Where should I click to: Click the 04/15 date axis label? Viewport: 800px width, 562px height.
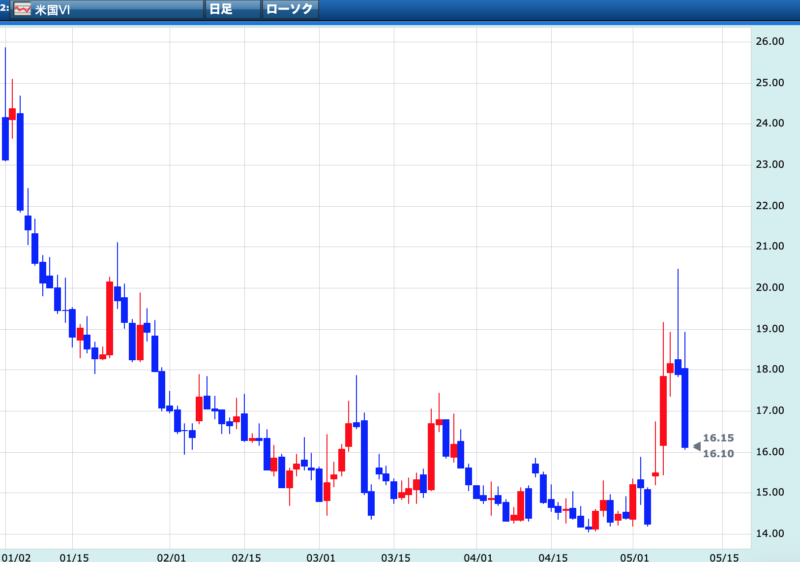point(553,557)
